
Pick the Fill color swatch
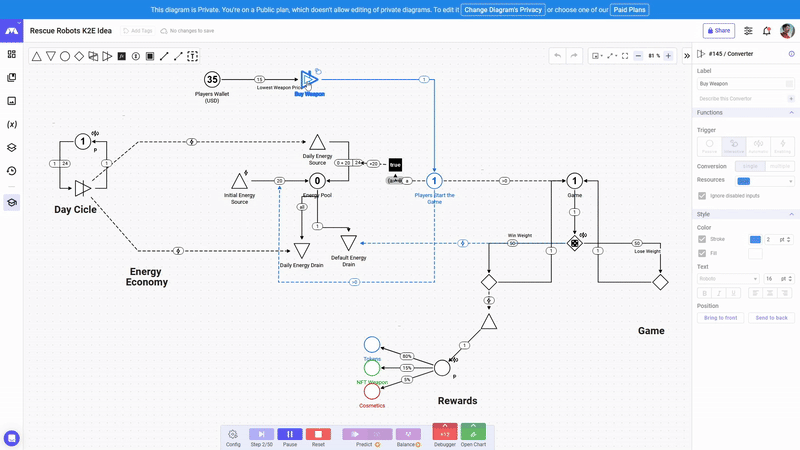[755, 254]
